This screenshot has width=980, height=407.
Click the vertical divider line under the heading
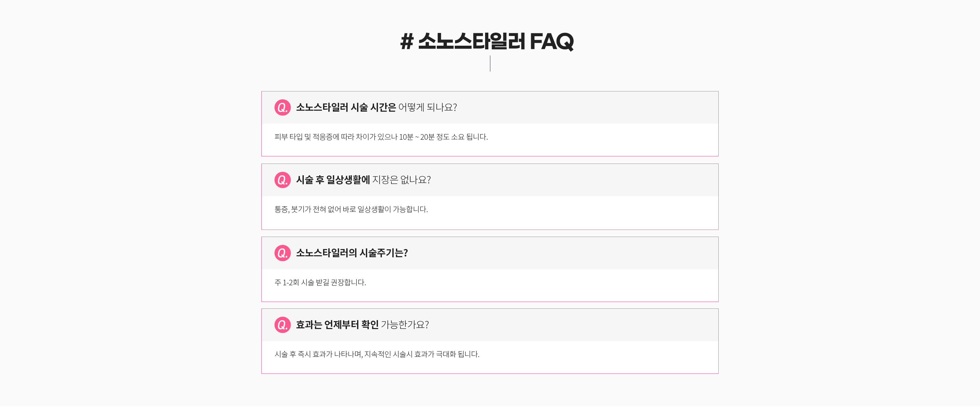490,63
